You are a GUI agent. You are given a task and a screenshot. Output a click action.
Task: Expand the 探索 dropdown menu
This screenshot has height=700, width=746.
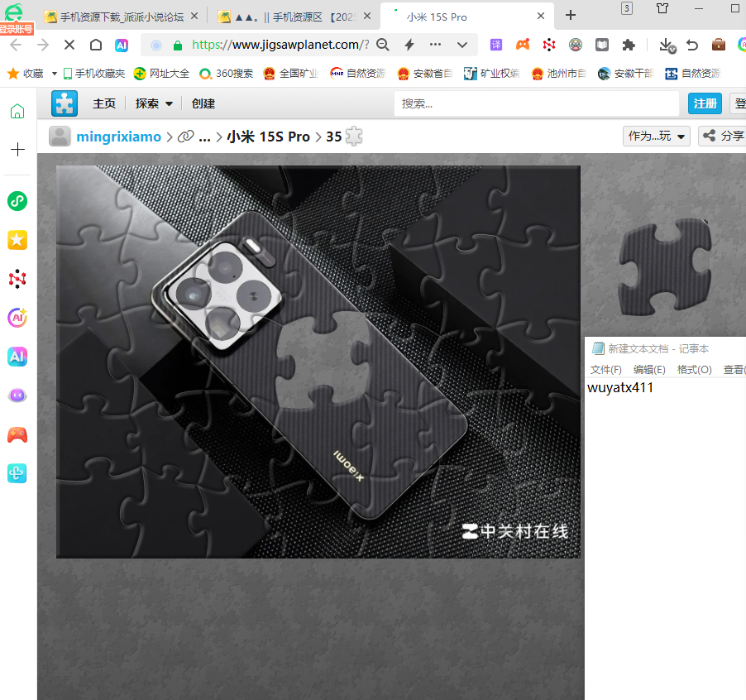tap(154, 103)
